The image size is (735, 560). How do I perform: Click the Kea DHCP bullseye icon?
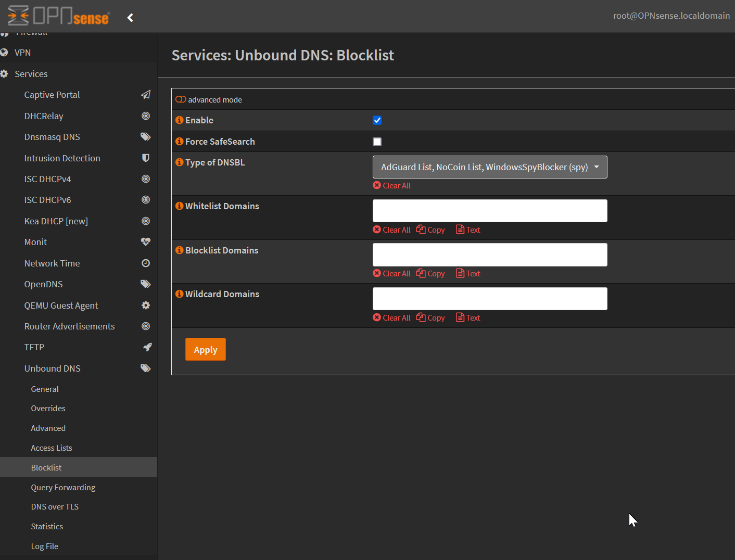[146, 221]
